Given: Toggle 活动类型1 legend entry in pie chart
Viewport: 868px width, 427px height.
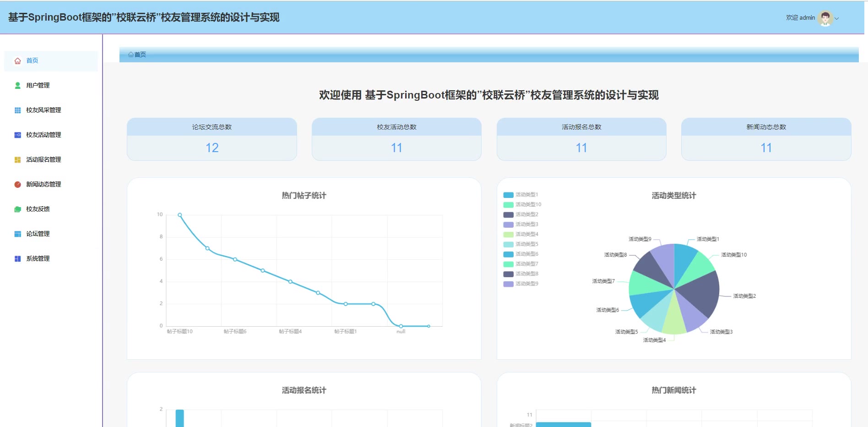Looking at the screenshot, I should tap(521, 195).
